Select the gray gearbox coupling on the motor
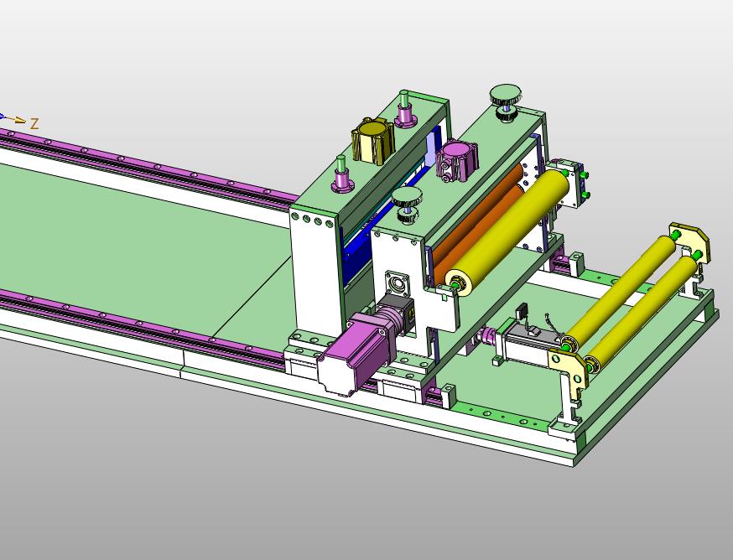This screenshot has width=733, height=560. [x=396, y=314]
